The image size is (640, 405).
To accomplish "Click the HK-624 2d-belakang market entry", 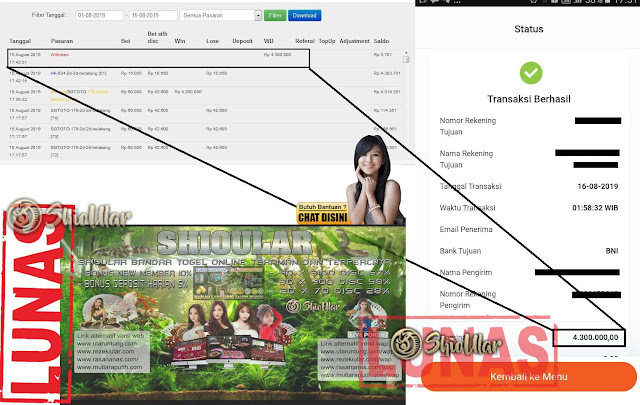I will point(78,73).
